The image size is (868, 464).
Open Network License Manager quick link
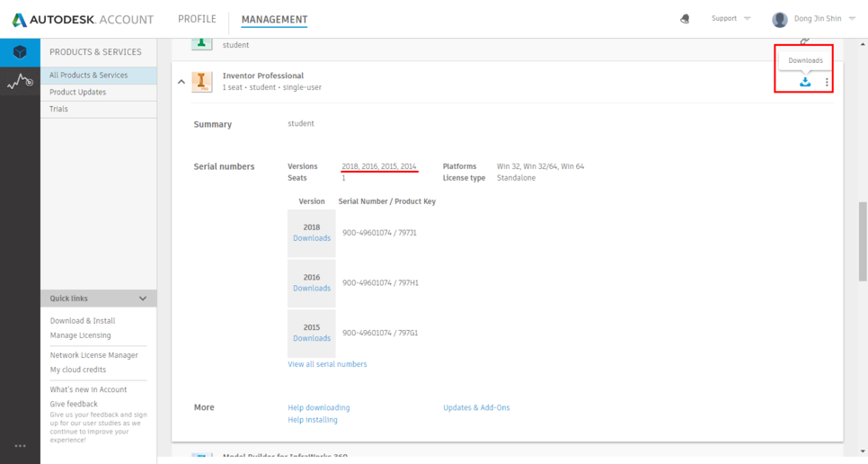click(x=94, y=355)
